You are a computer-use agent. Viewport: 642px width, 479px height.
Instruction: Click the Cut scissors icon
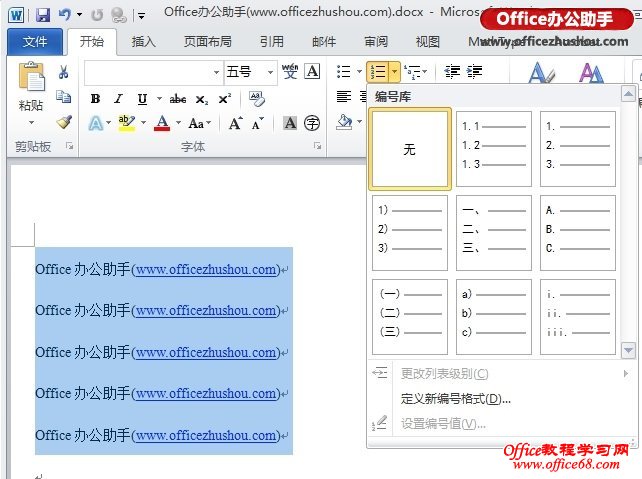point(63,72)
